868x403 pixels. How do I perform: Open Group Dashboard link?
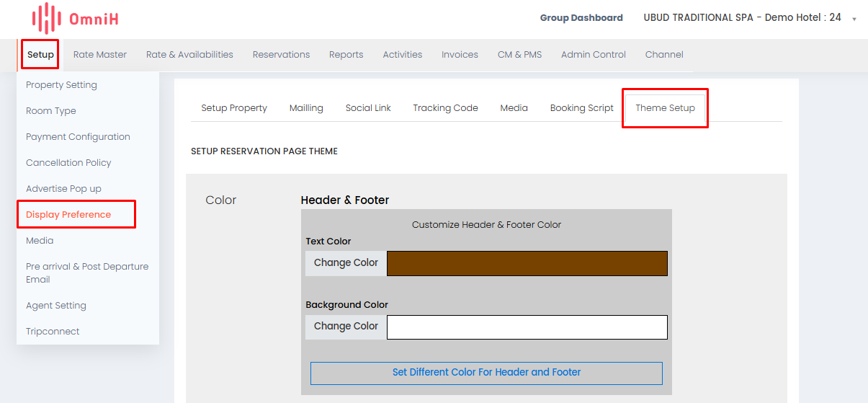pyautogui.click(x=581, y=18)
